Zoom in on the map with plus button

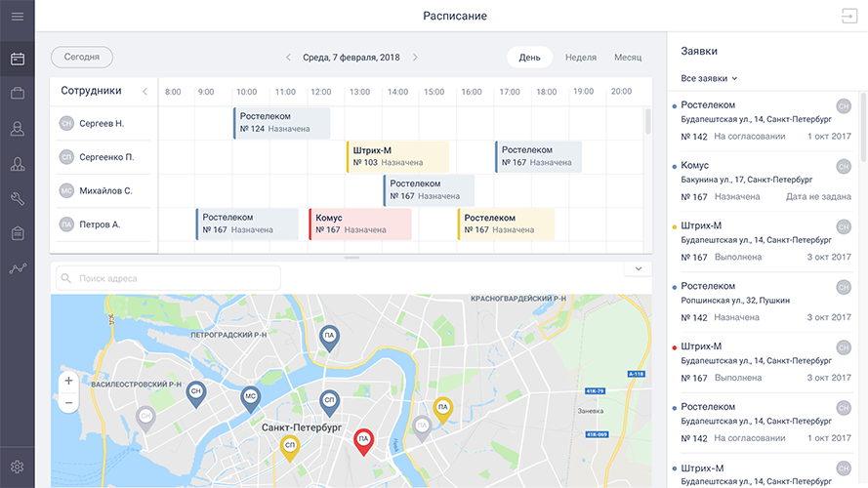(x=68, y=381)
